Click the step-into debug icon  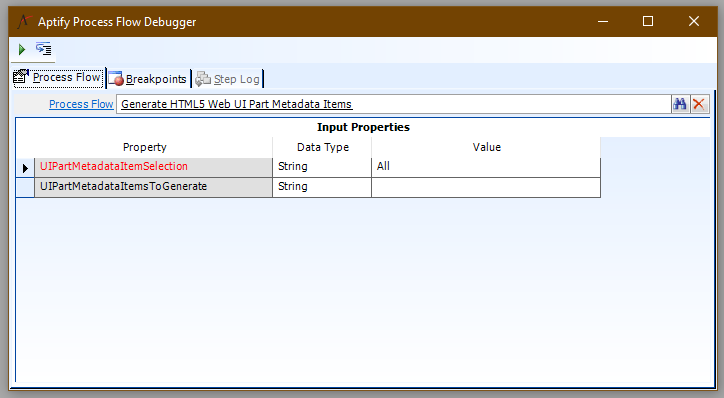click(x=44, y=49)
